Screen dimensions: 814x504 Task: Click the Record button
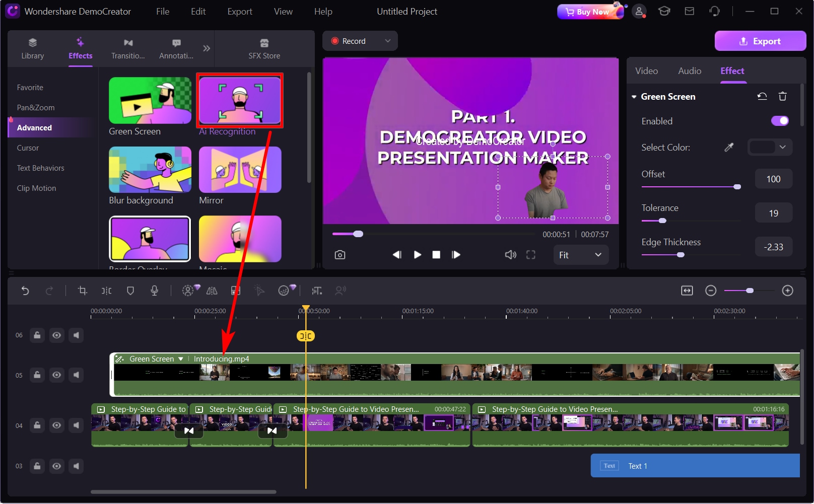[x=349, y=41]
